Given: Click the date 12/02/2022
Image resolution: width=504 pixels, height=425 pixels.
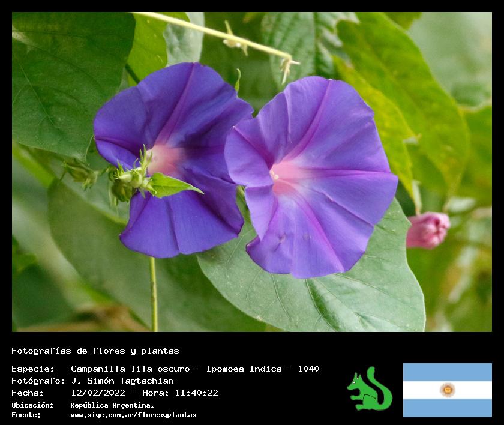Looking at the screenshot, I should [98, 393].
